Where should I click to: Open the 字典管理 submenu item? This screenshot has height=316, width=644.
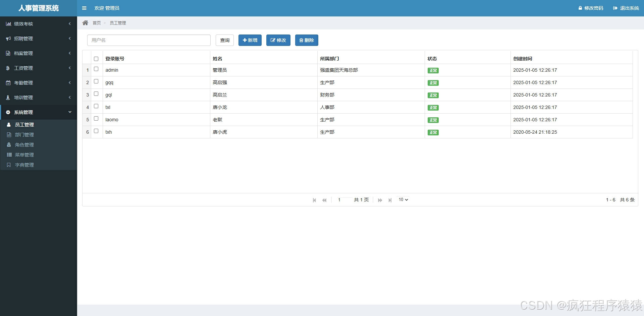click(39, 165)
